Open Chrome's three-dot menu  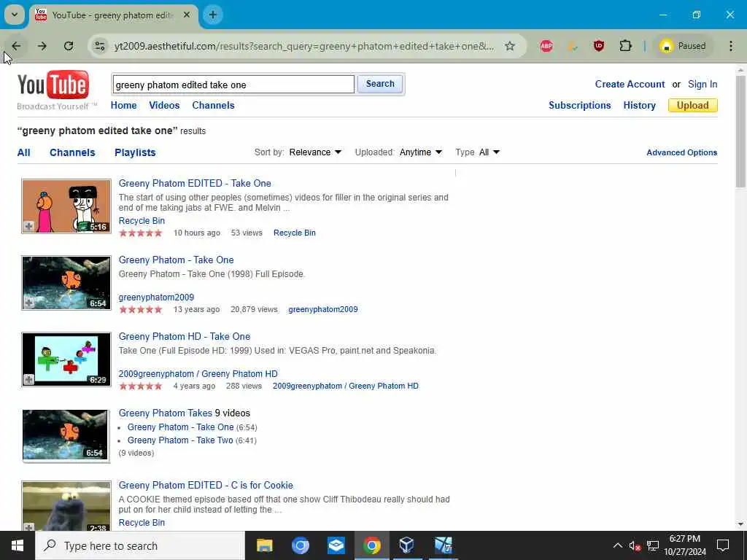731,46
